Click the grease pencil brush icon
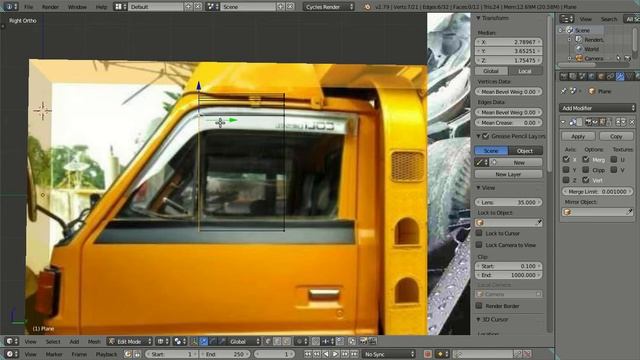Image resolution: width=640 pixels, height=360 pixels. click(x=482, y=162)
